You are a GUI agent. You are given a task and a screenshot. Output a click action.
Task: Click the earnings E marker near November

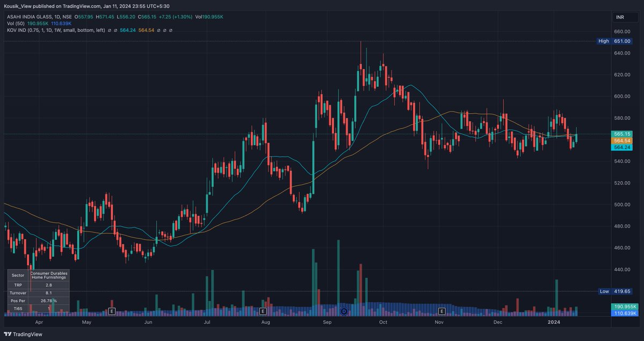tap(442, 311)
